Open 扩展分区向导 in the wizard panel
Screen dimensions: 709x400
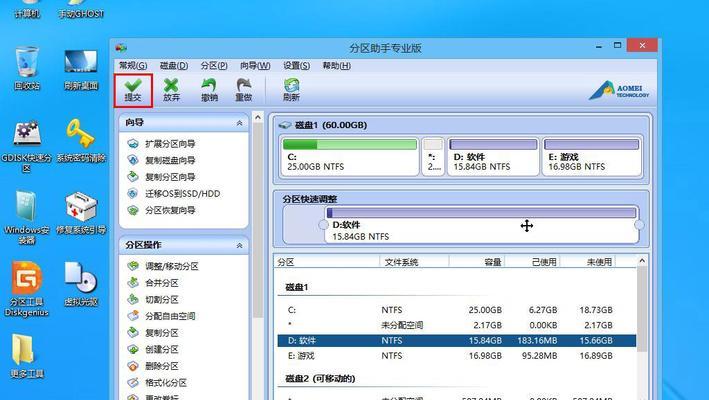(170, 144)
